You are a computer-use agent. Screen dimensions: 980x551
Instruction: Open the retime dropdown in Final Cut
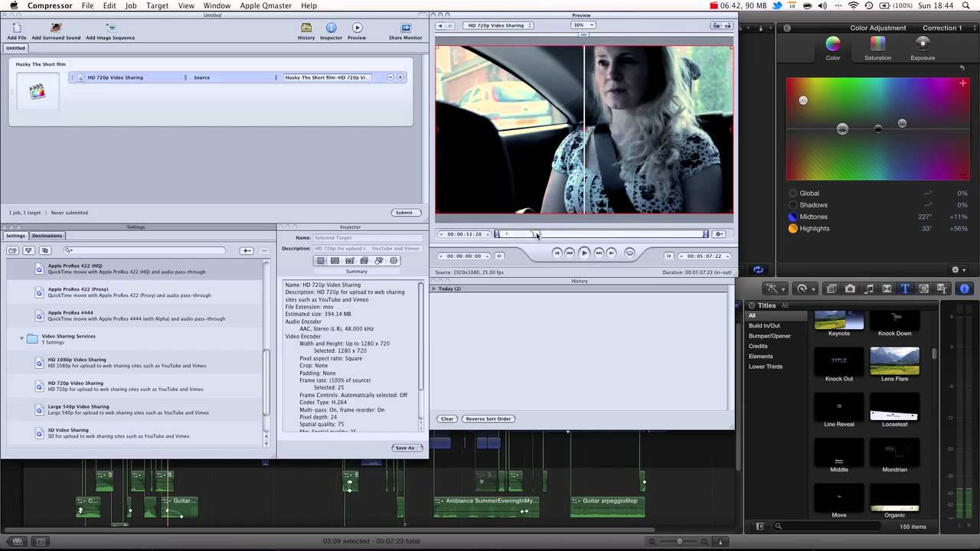point(805,289)
